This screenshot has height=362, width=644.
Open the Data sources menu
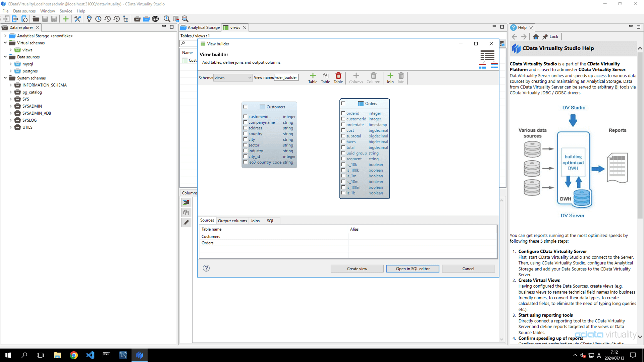[x=24, y=11]
